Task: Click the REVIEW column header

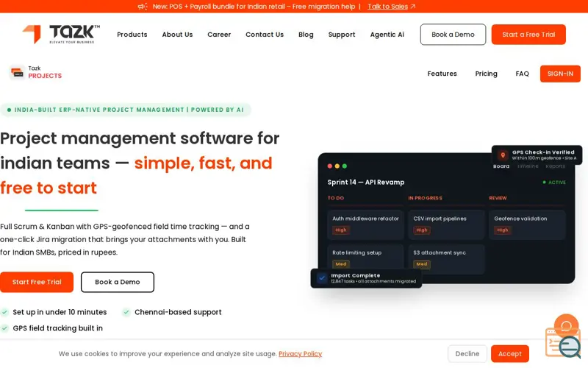Action: pos(498,198)
